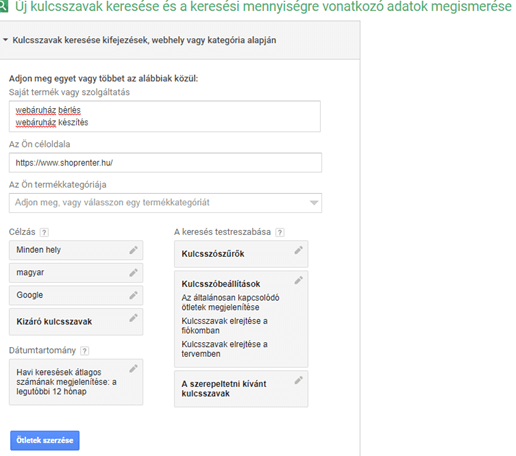Screen dimensions: 516x456
Task: Edit the magyar language pencil icon
Action: (133, 273)
